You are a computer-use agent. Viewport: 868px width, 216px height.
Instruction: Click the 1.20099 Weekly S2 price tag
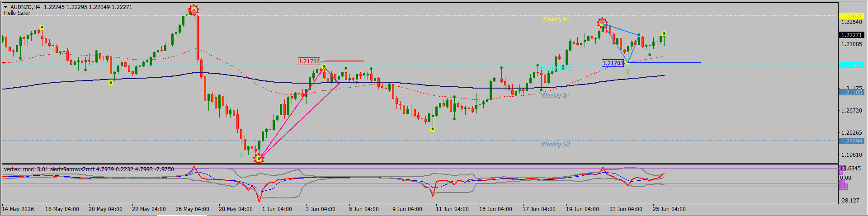[852, 141]
